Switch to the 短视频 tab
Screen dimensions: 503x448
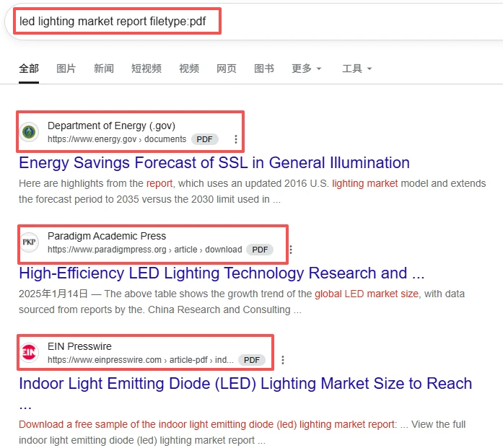(146, 69)
